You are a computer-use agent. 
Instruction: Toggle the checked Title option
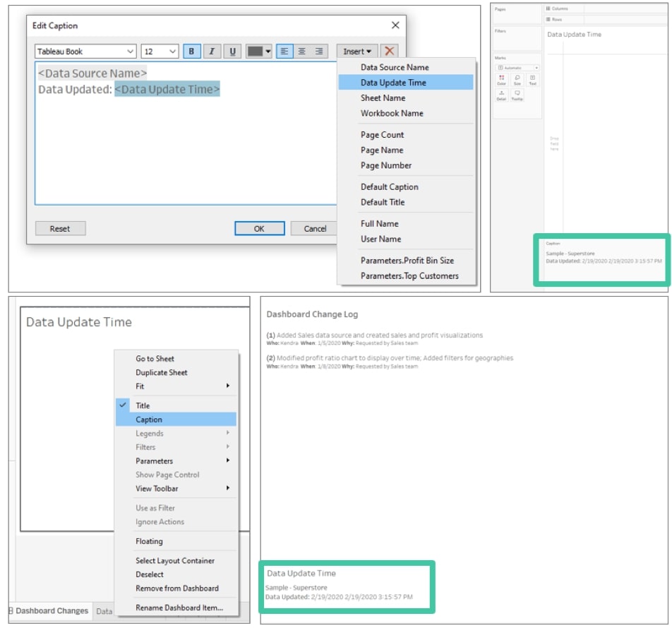(176, 405)
